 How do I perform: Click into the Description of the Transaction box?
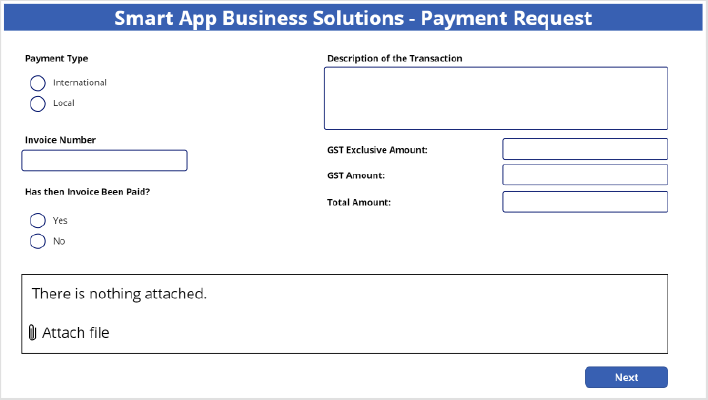point(495,98)
